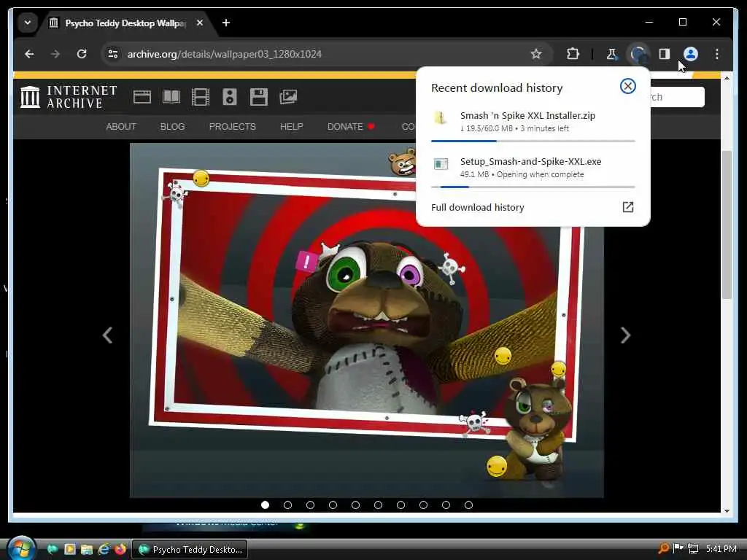This screenshot has width=747, height=560.
Task: Open the tab search dropdown arrow
Action: (28, 23)
